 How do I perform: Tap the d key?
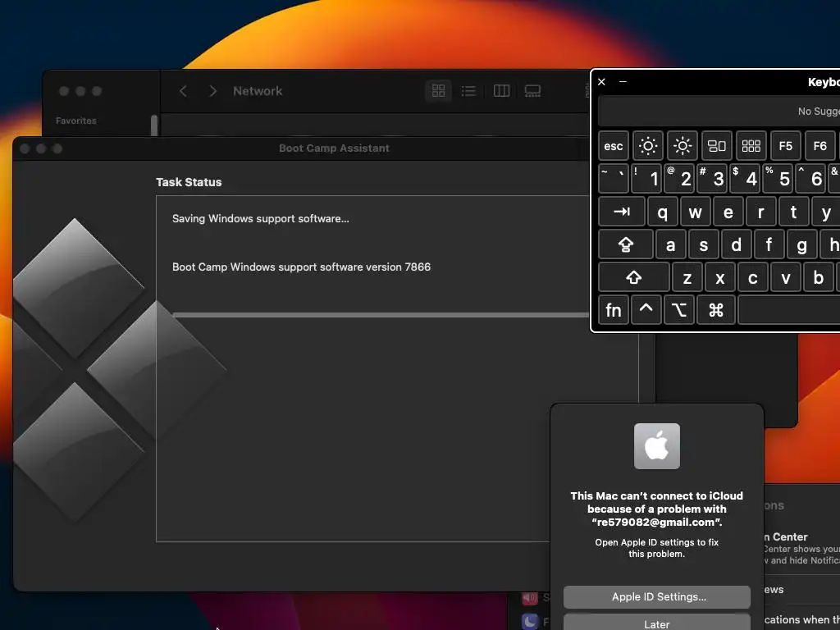click(736, 244)
